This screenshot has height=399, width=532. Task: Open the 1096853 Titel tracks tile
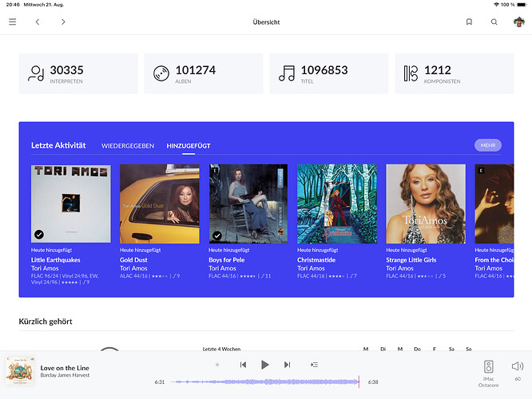(329, 73)
